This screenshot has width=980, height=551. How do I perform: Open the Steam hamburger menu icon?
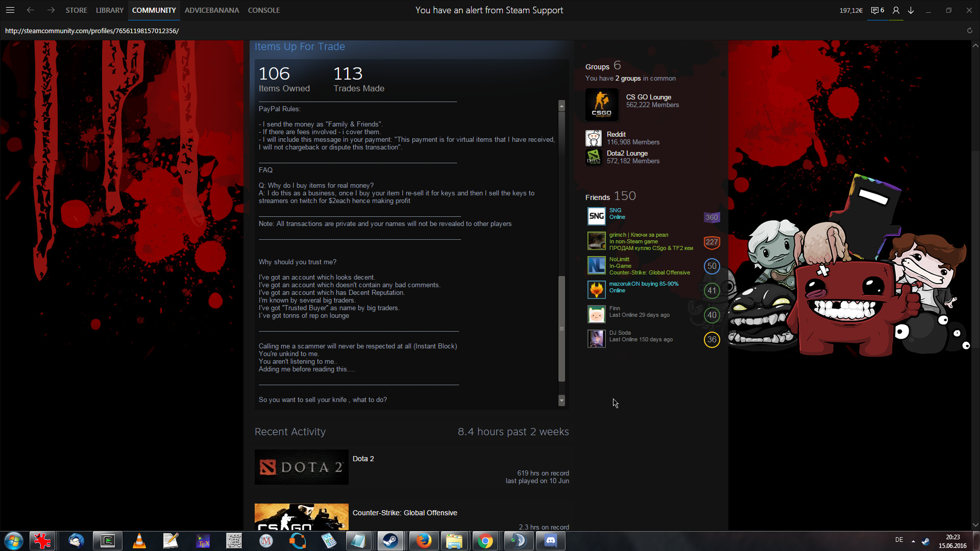(x=10, y=10)
